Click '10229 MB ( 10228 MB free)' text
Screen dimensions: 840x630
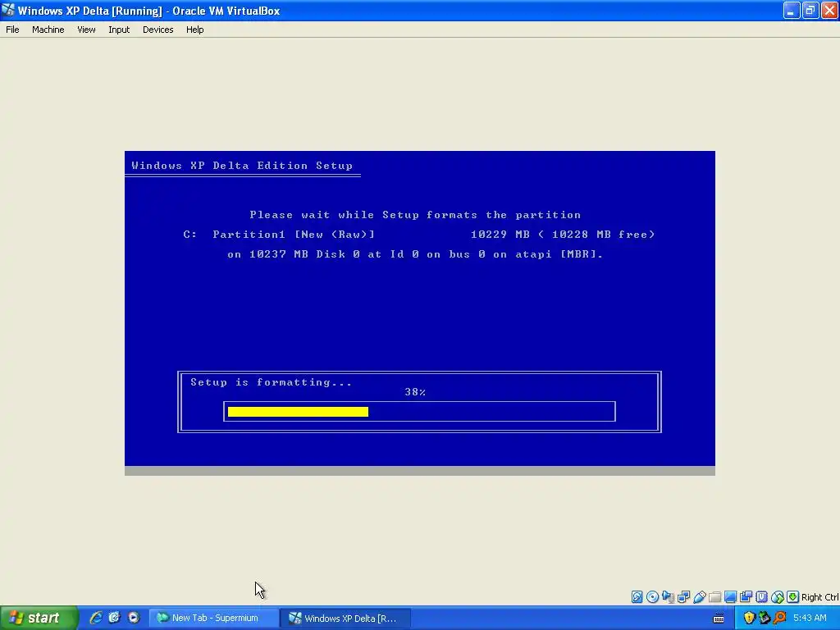tap(563, 235)
